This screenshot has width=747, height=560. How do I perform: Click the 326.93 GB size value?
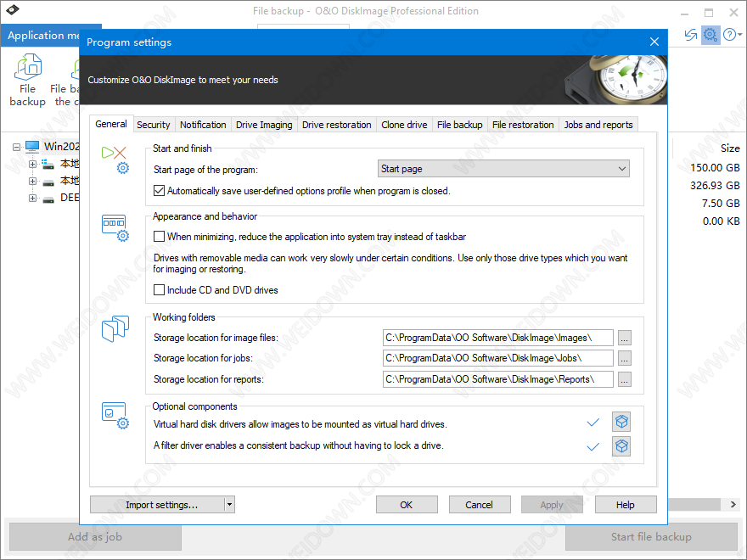pos(715,185)
